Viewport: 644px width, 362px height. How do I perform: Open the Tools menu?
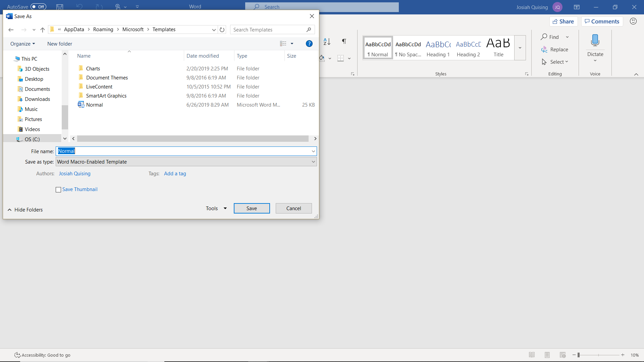coord(216,208)
